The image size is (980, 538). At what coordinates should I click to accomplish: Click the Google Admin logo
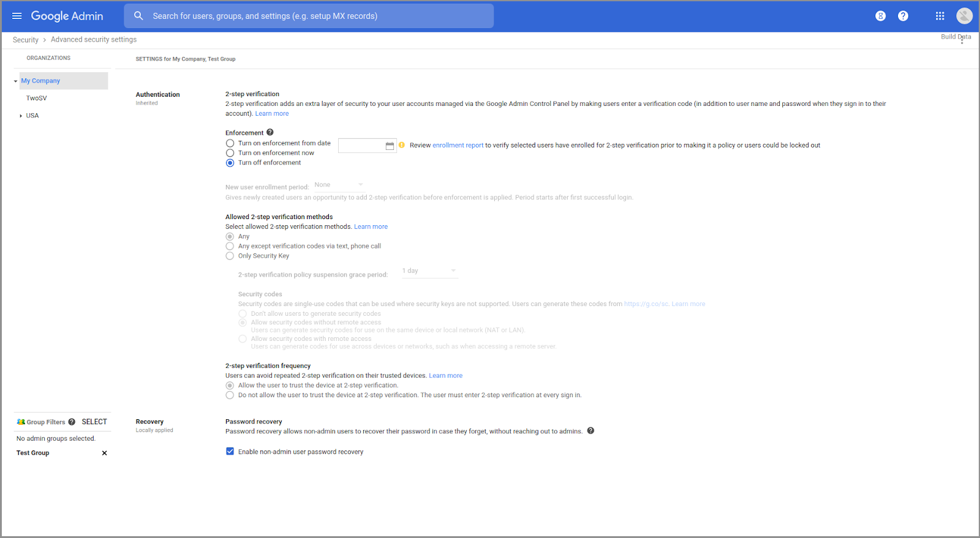coord(67,16)
